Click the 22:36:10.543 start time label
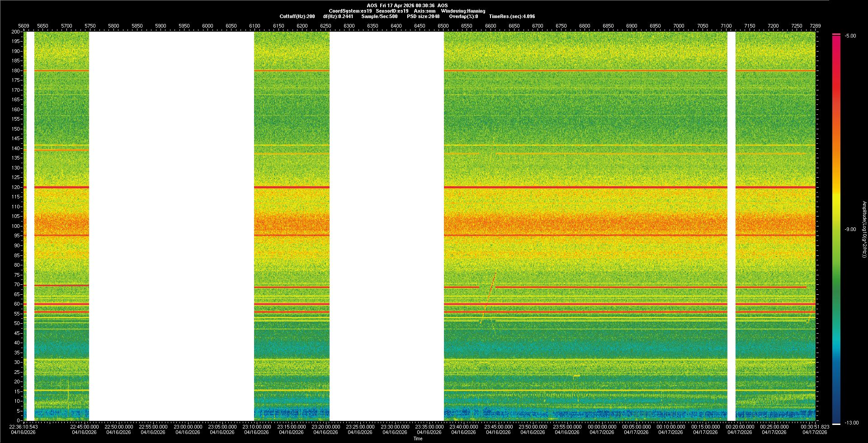This screenshot has width=868, height=443. (x=24, y=427)
